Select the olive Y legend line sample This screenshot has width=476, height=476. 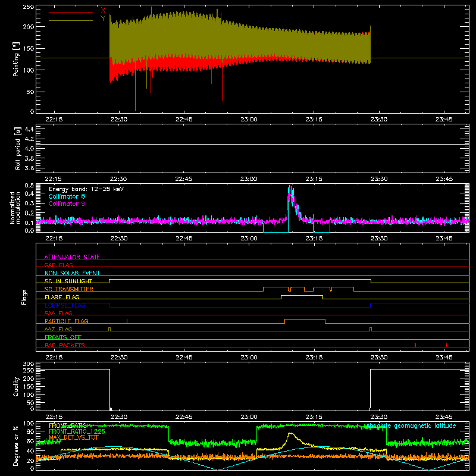coord(71,20)
